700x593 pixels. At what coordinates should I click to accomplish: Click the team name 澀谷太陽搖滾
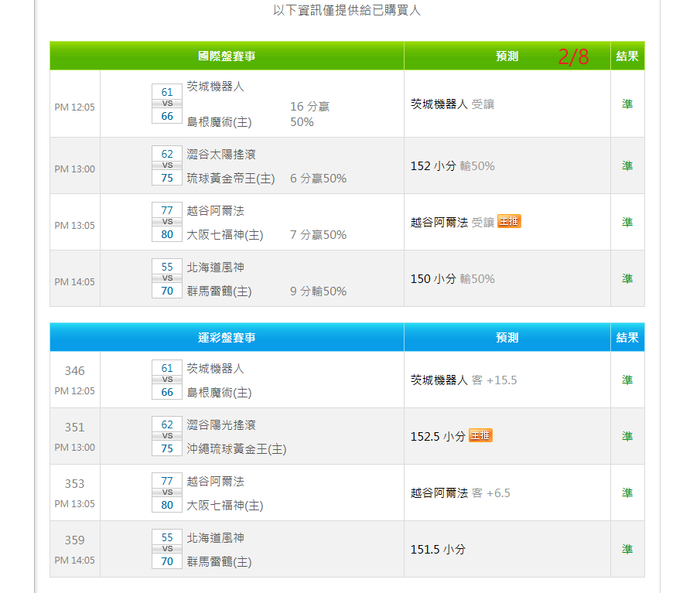(x=221, y=155)
